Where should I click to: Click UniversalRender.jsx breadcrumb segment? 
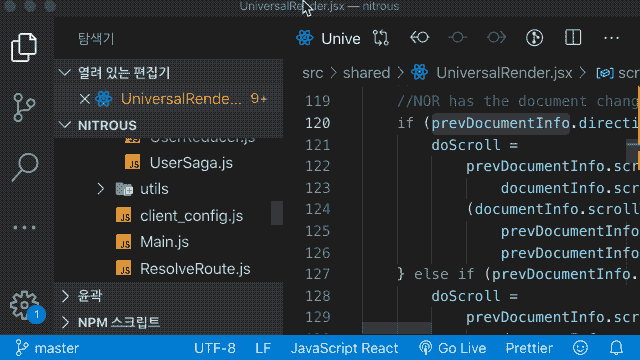pos(504,73)
